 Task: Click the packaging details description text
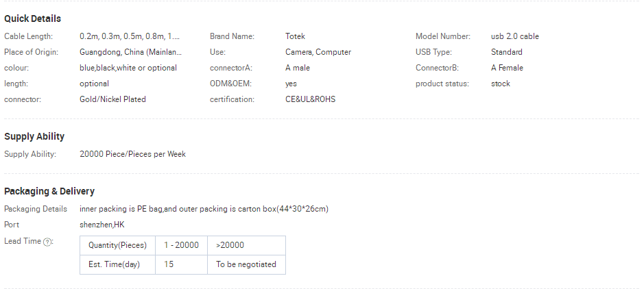click(204, 209)
